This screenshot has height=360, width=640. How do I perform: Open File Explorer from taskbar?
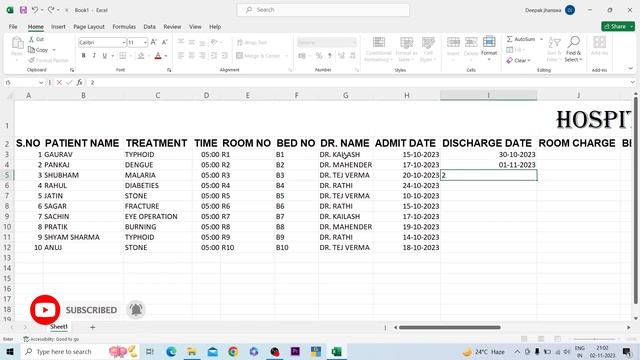(x=192, y=351)
